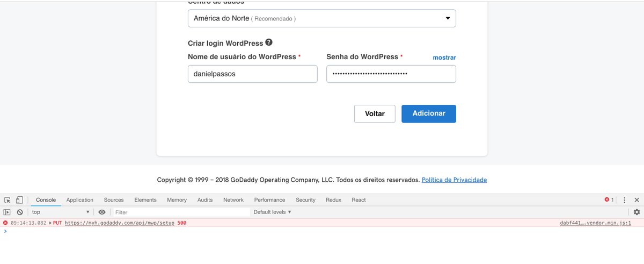Focus the Senha do WordPress password field
The image size is (644, 264).
[x=391, y=74]
